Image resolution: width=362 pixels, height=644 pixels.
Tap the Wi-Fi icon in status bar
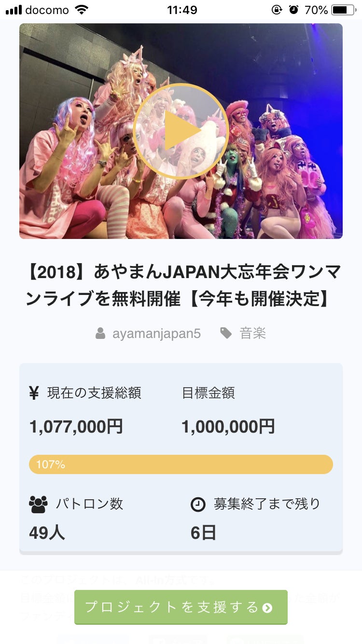(x=82, y=10)
